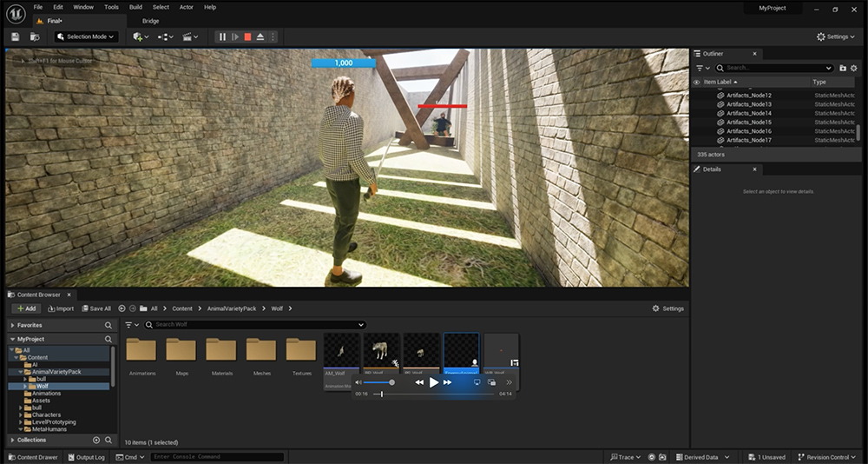This screenshot has height=464, width=868.
Task: Open the Materials folder thumbnail
Action: 221,350
